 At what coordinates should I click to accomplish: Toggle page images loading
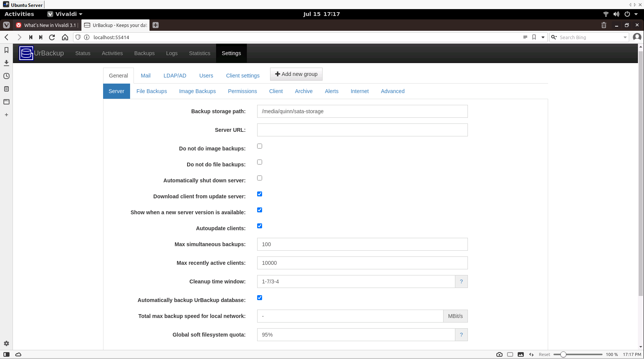click(521, 354)
